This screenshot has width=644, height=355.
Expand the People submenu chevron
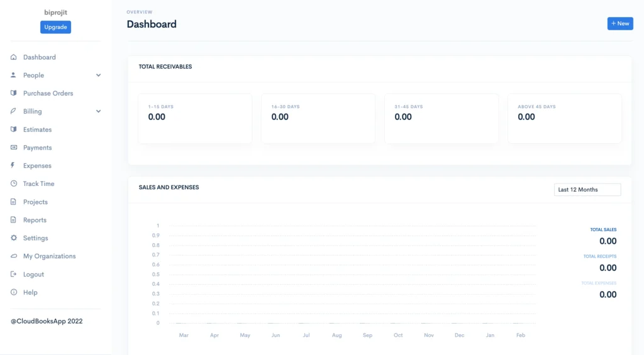coord(98,75)
